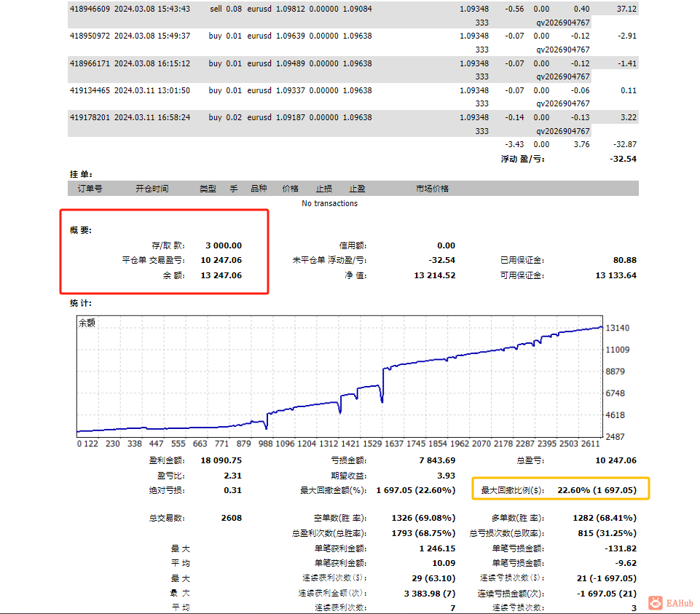Viewport: 700px width, 614px height.
Task: Click the 订单号 column header
Action: click(90, 189)
